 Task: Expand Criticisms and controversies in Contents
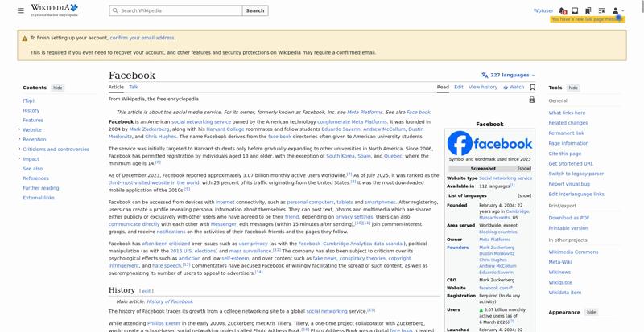coord(19,149)
